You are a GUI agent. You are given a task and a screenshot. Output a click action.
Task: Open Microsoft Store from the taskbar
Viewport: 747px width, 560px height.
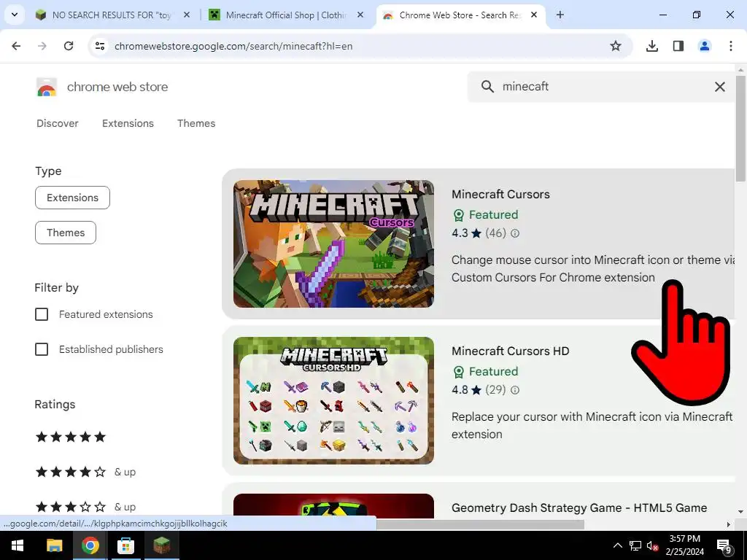(125, 545)
